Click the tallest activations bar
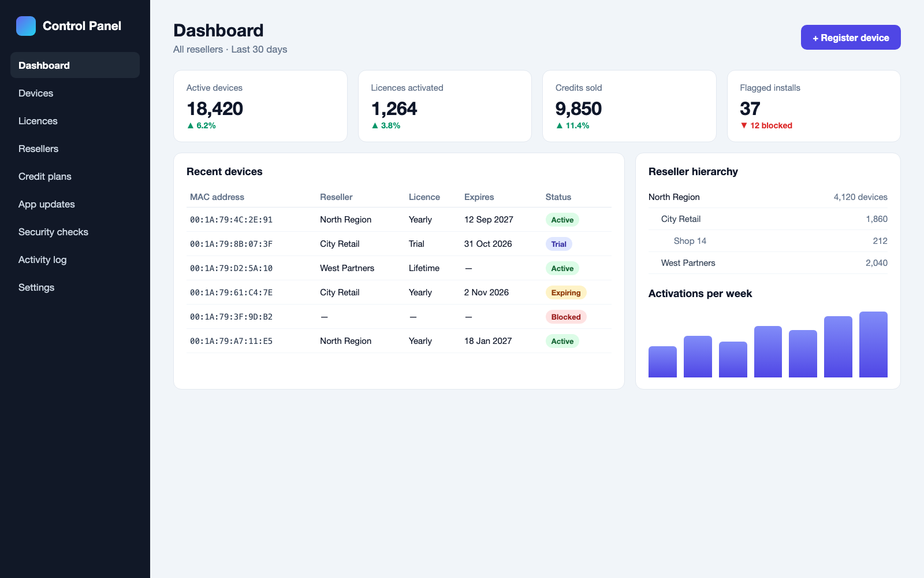The height and width of the screenshot is (578, 924). pos(873,344)
